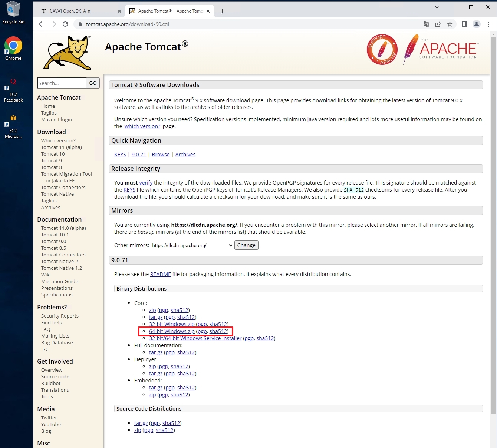Image resolution: width=497 pixels, height=448 pixels.
Task: Reload the Tomcat download page
Action: [65, 24]
